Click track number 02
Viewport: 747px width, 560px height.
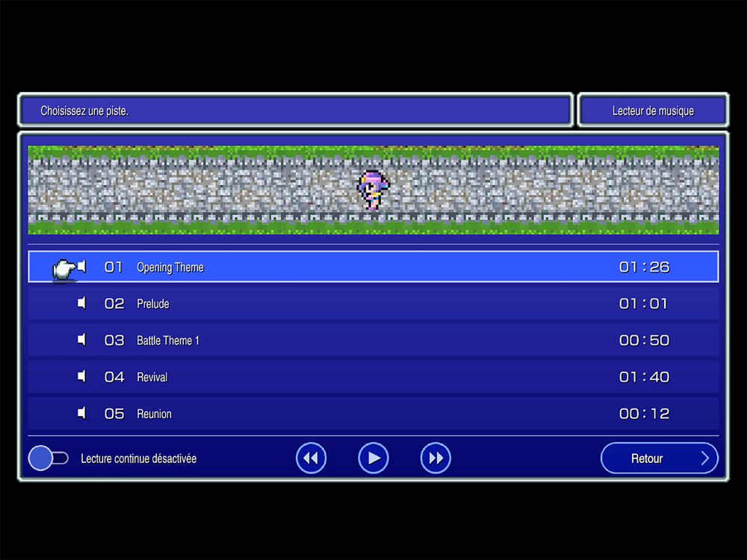tap(114, 304)
